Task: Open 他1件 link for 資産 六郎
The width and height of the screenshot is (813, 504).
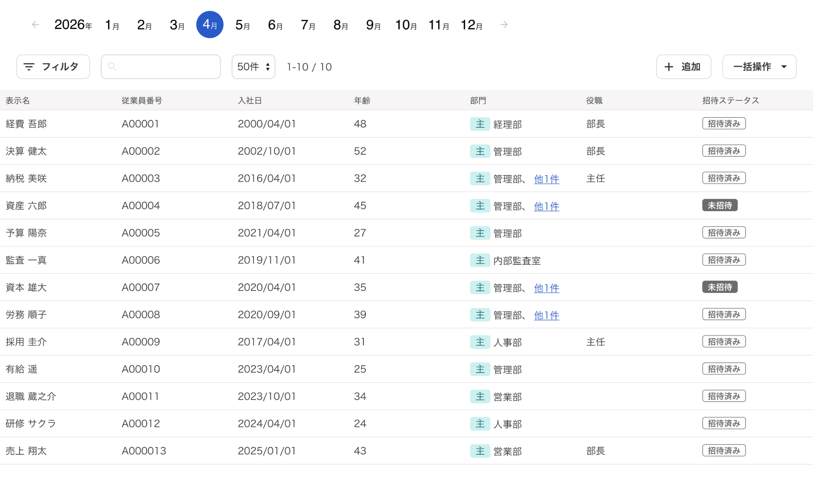Action: (x=547, y=206)
